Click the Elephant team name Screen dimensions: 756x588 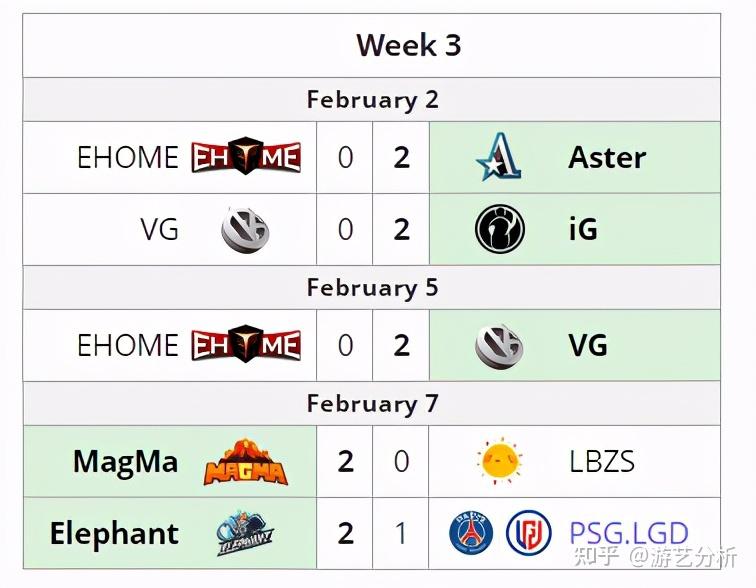(x=115, y=533)
